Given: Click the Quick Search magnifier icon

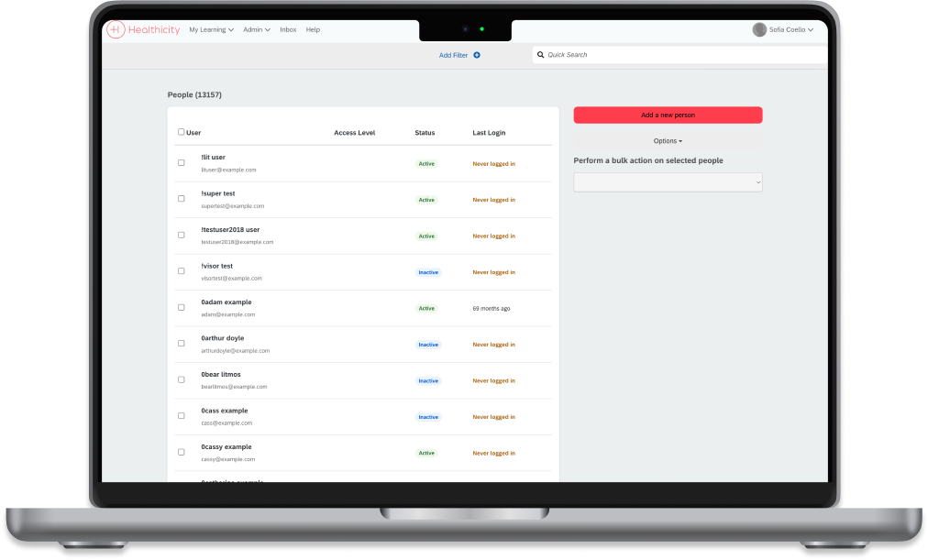Looking at the screenshot, I should (541, 55).
